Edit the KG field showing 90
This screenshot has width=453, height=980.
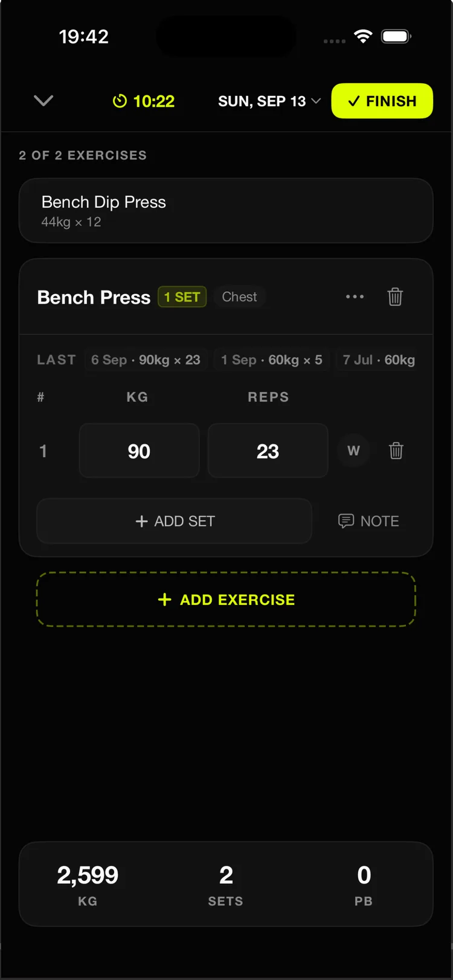(139, 450)
